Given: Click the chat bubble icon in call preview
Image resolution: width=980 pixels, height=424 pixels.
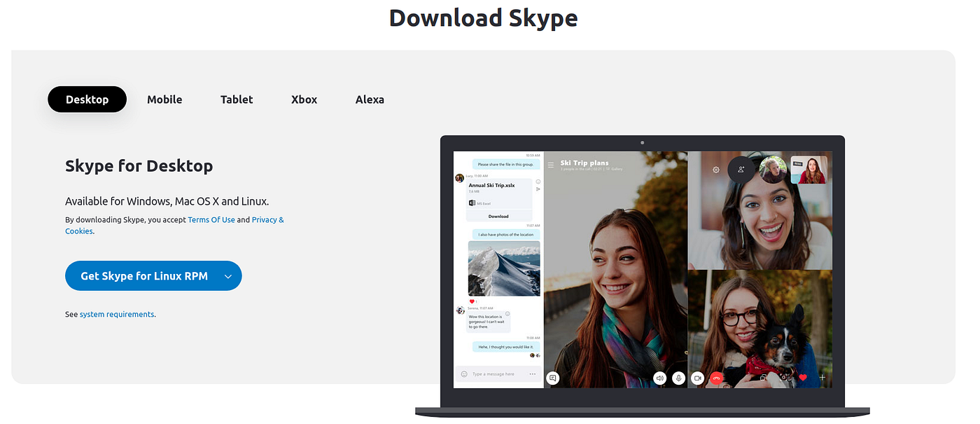Looking at the screenshot, I should tap(553, 378).
